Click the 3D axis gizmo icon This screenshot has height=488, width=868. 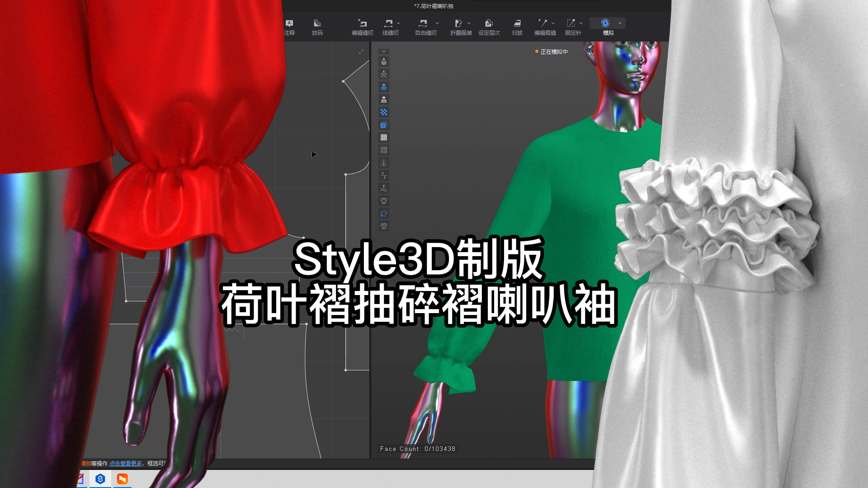pyautogui.click(x=384, y=176)
